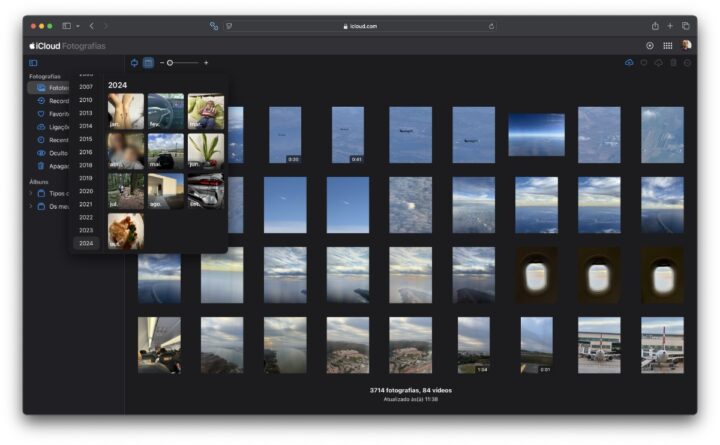Select year 2018 in the year list
Viewport: 720px width, 445px height.
click(86, 165)
